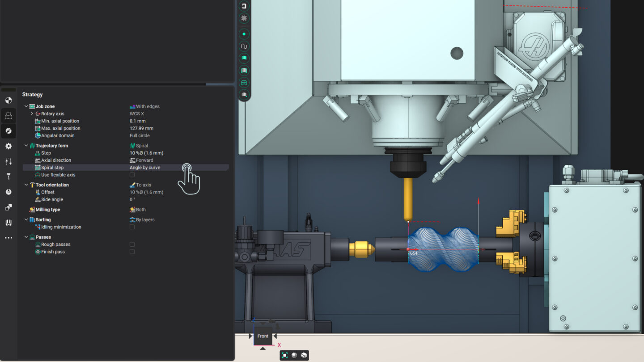Screen dimensions: 644x362
Task: Enable the Rough passes checkbox
Action: 132,244
